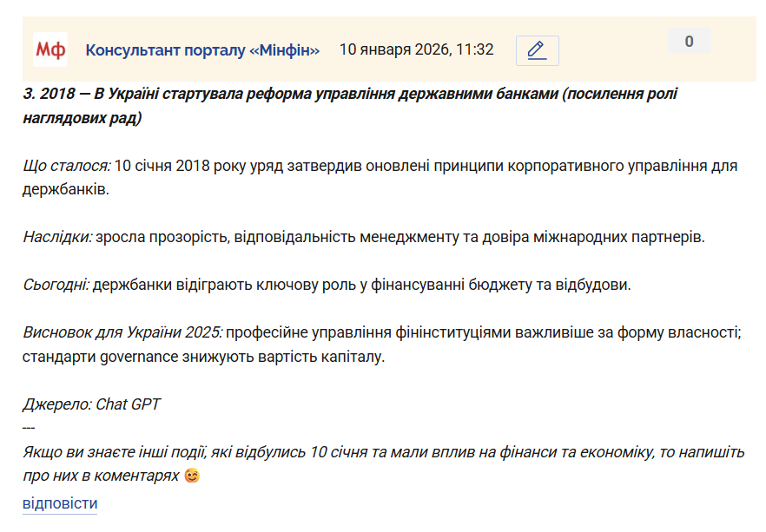Click the «Наслідки:» label
This screenshot has width=766, height=532.
57,237
